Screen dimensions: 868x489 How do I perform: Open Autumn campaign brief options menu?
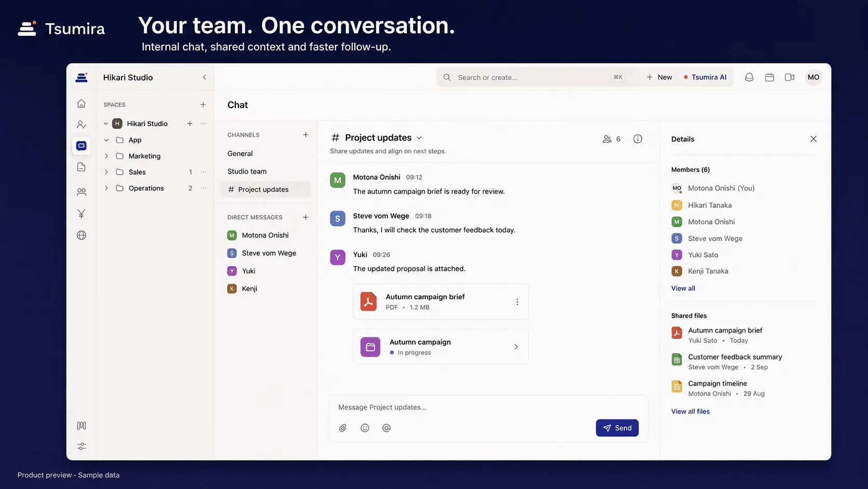coord(517,301)
